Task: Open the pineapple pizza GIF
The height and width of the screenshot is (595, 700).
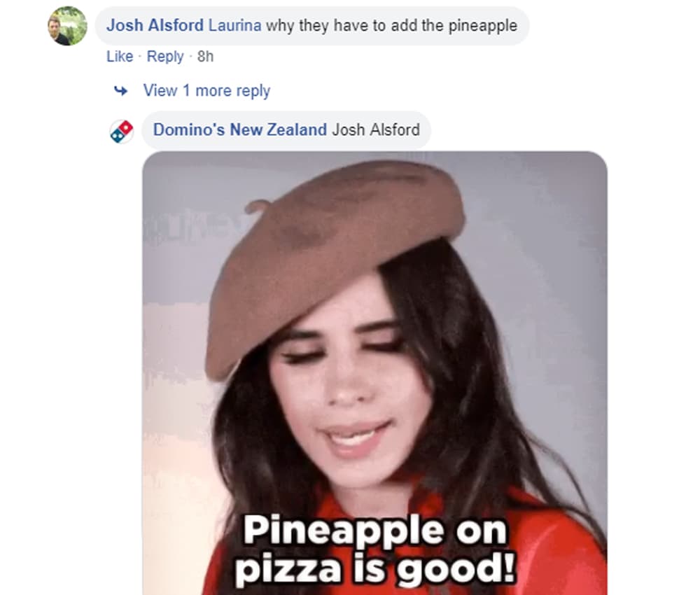Action: click(374, 373)
